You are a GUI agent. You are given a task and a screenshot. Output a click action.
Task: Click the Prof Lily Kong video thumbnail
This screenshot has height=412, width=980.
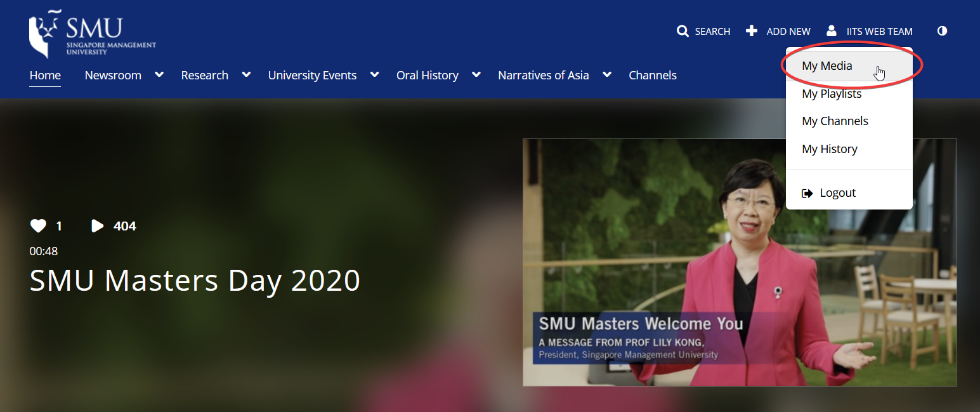click(x=740, y=262)
